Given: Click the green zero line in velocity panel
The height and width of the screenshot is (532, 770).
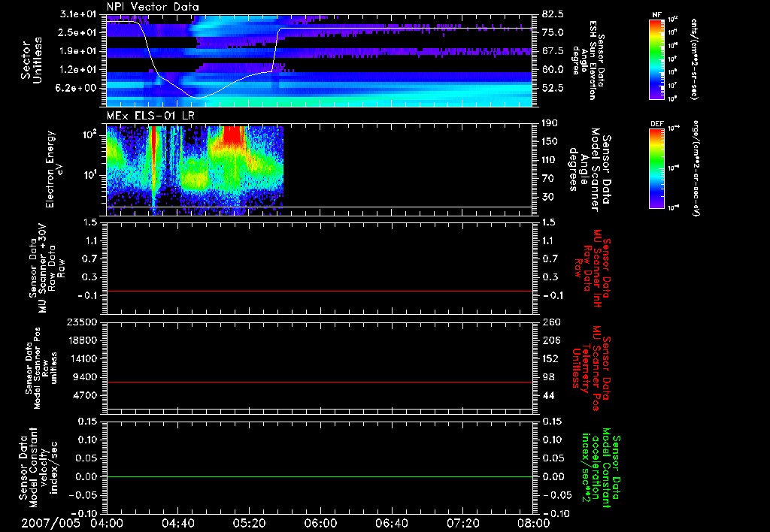Looking at the screenshot, I should click(319, 476).
